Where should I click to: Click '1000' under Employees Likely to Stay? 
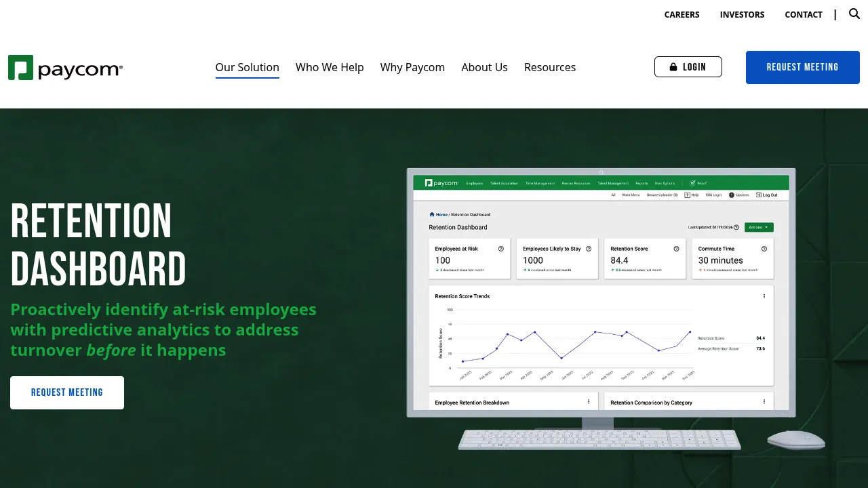click(x=533, y=260)
